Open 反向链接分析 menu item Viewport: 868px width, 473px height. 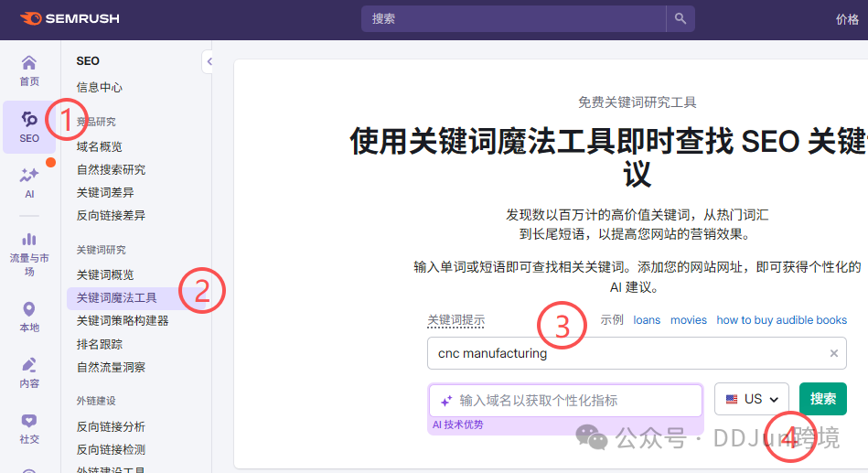[x=112, y=427]
